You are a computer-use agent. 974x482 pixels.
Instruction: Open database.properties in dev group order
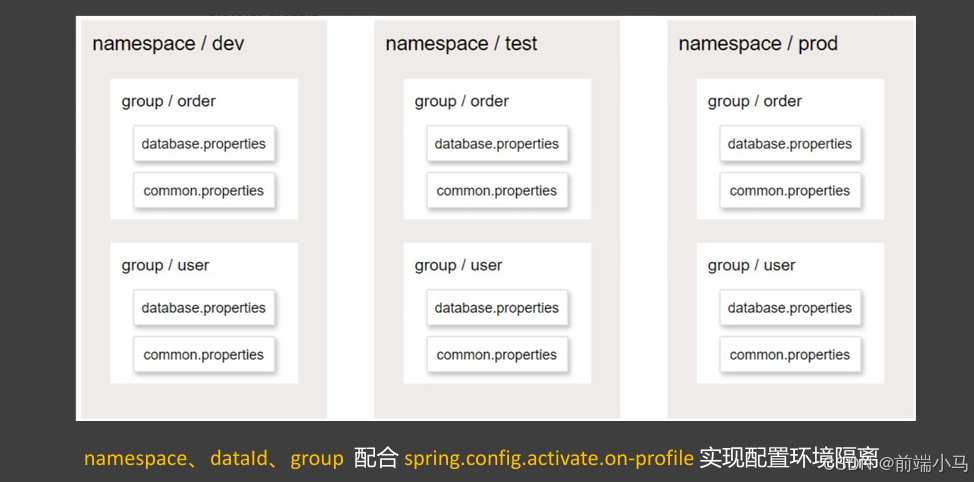(x=204, y=143)
